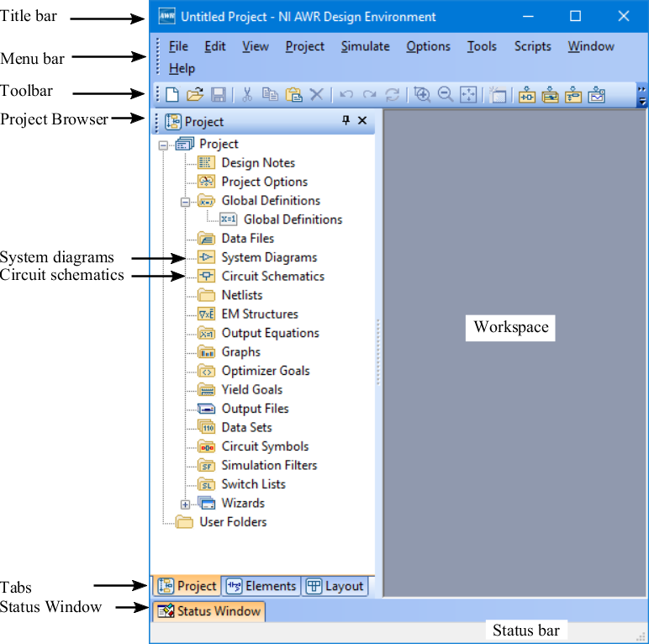Image resolution: width=649 pixels, height=644 pixels.
Task: Click the AWR application icon in title bar
Action: (166, 17)
